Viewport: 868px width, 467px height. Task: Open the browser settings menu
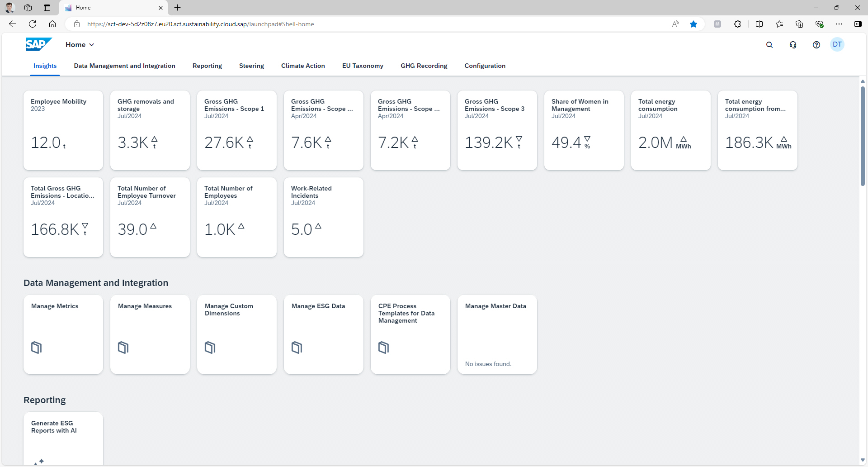[x=840, y=24]
